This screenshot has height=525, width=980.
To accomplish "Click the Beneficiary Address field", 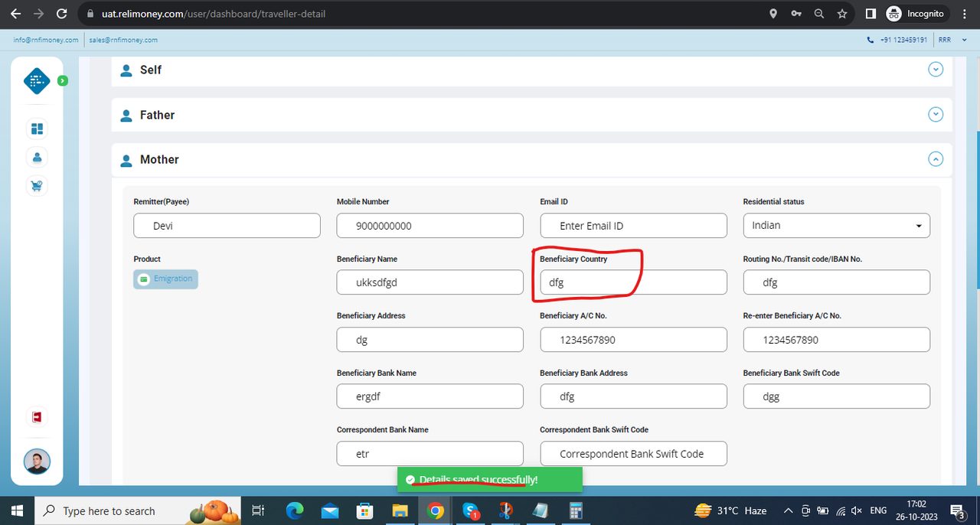I will click(430, 340).
